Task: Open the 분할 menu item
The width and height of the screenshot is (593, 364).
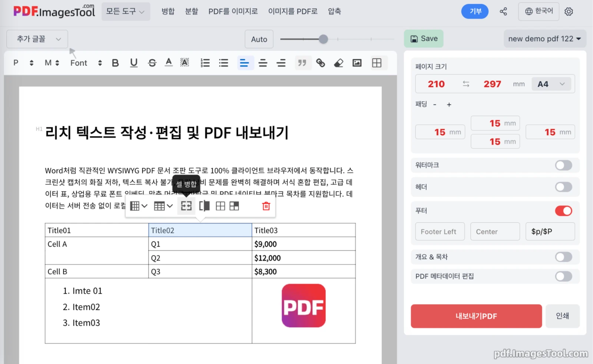Action: click(192, 11)
